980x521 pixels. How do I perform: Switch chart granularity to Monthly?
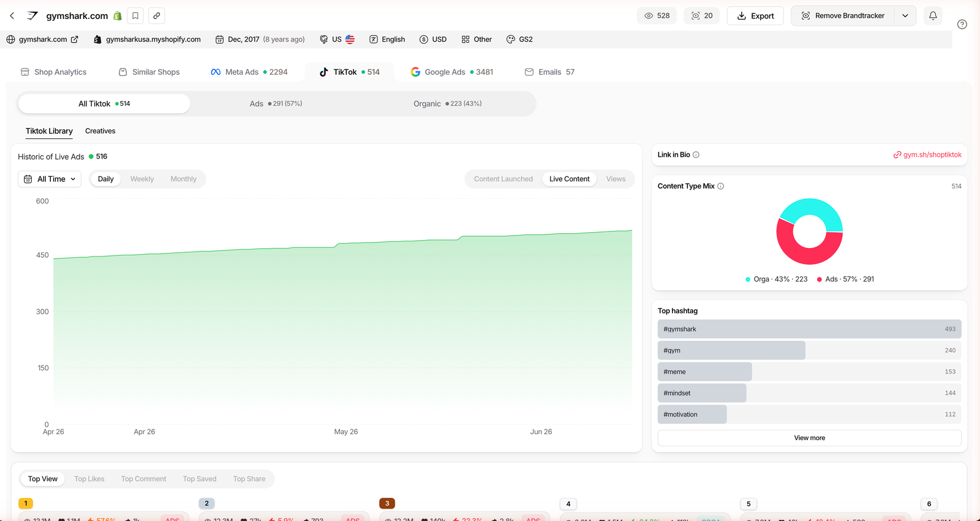tap(184, 179)
